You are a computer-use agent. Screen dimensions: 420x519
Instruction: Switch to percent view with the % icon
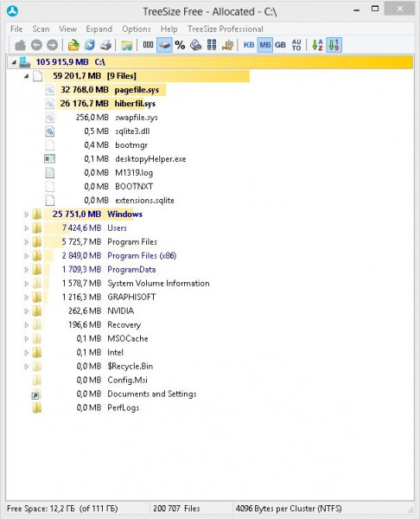click(180, 45)
